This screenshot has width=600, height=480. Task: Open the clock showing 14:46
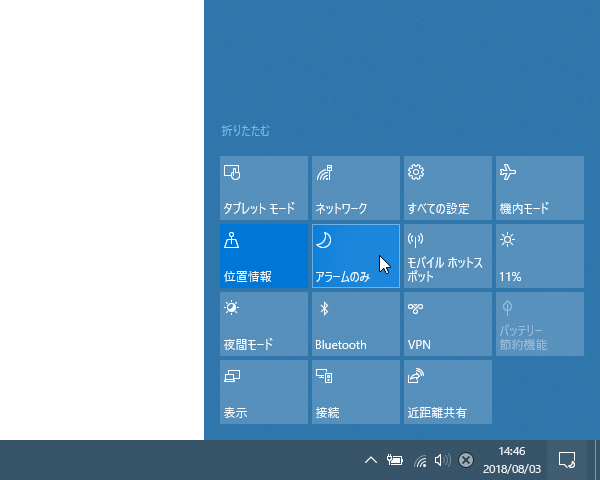coord(512,460)
